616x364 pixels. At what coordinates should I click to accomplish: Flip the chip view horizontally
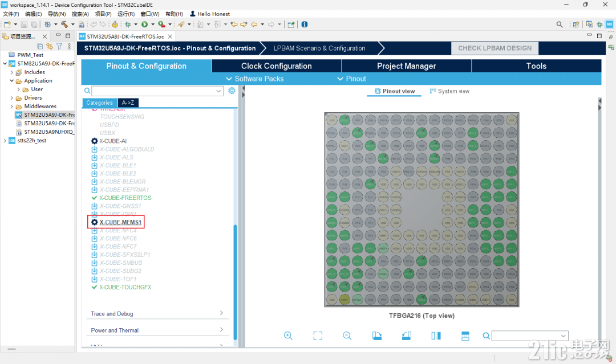[436, 336]
